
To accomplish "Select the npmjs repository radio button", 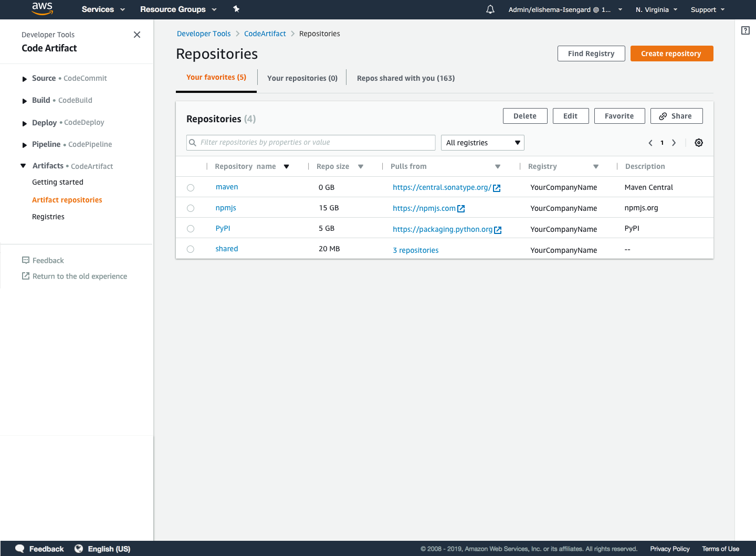I will (x=191, y=208).
